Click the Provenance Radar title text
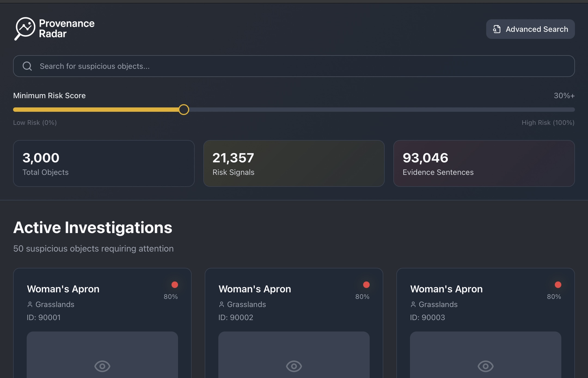This screenshot has height=378, width=588. [67, 29]
